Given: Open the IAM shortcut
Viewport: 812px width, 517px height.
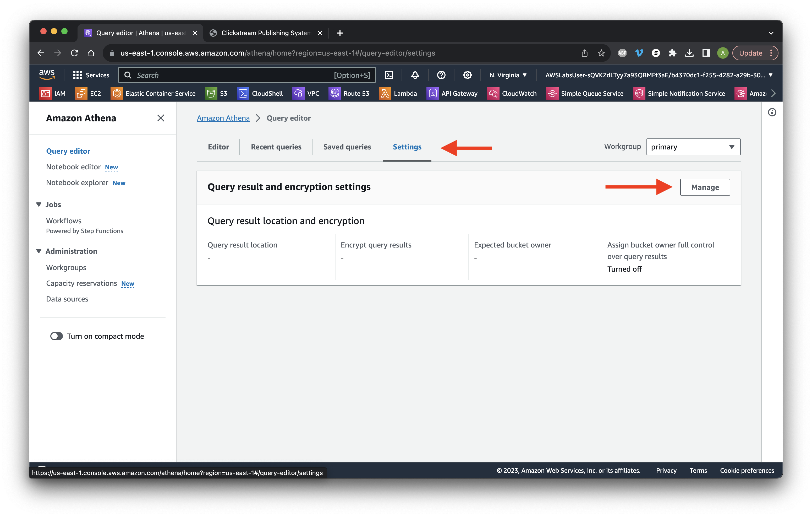Looking at the screenshot, I should 53,93.
